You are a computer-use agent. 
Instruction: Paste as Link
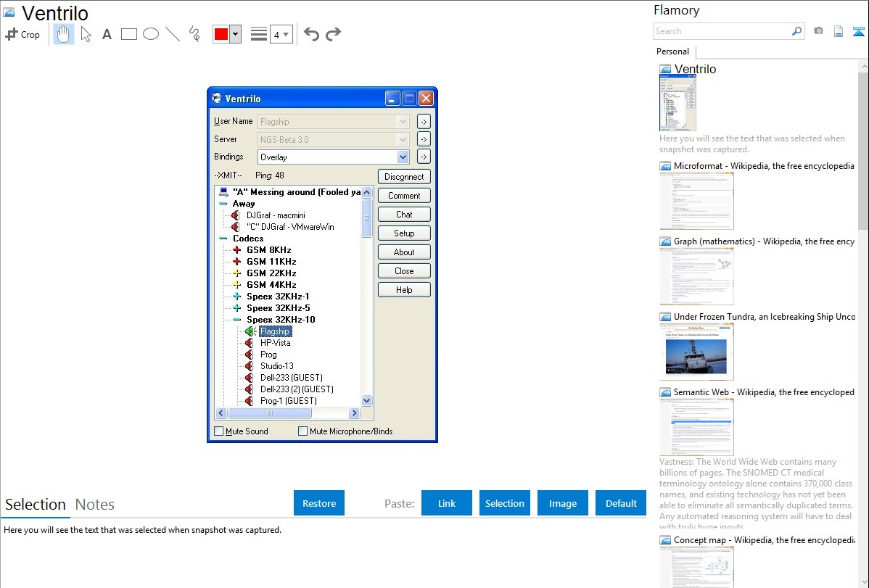click(447, 503)
